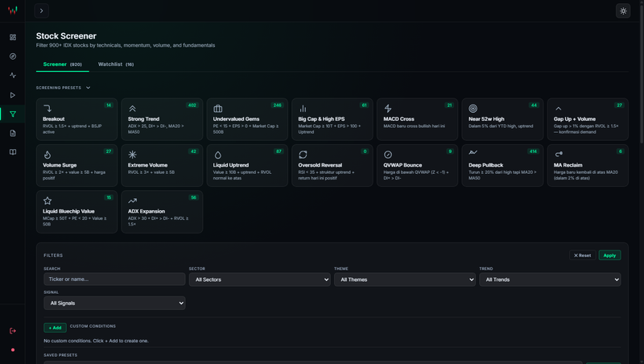Collapse the Screening Presets section
The height and width of the screenshot is (364, 644).
coord(63,88)
